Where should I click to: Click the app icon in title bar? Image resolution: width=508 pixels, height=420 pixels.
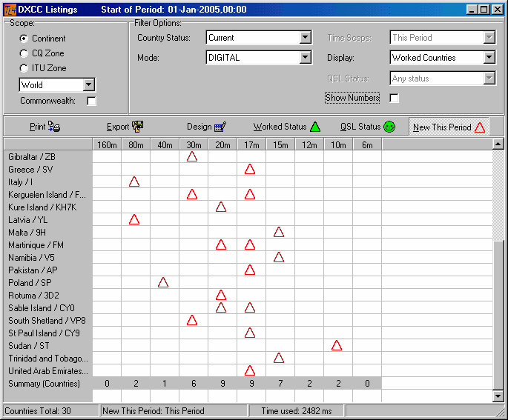(x=10, y=10)
